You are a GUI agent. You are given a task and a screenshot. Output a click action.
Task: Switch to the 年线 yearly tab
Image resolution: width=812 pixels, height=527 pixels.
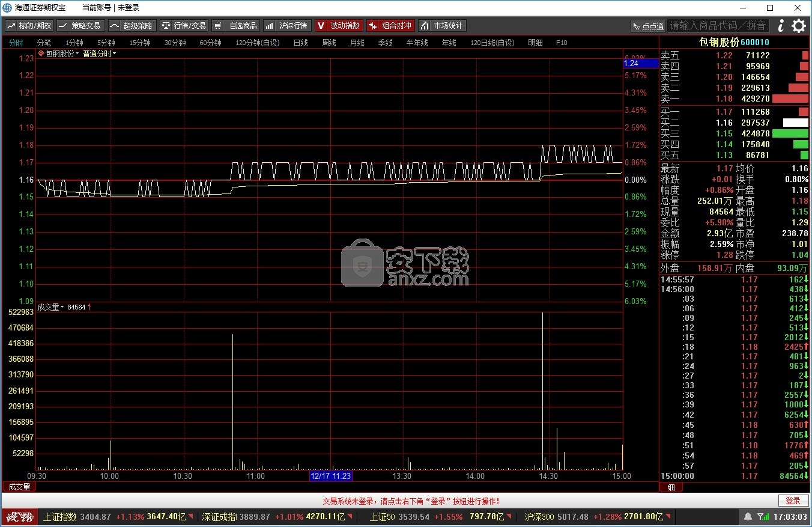click(449, 43)
